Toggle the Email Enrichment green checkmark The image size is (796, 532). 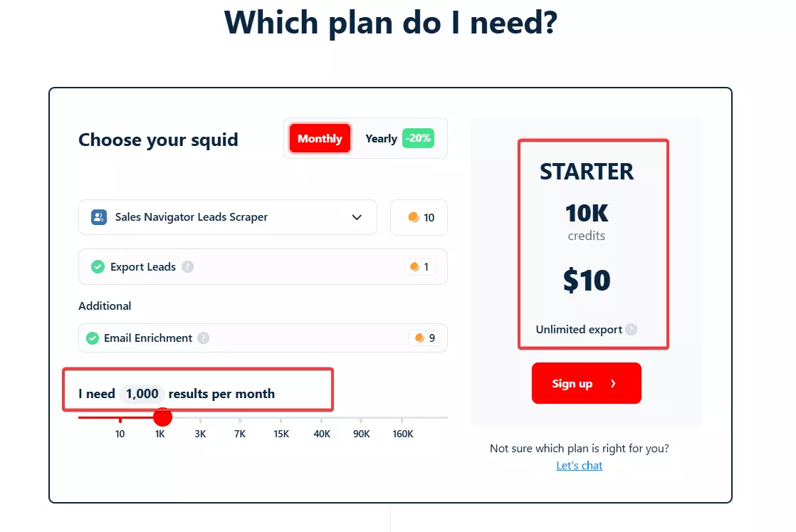(x=92, y=338)
